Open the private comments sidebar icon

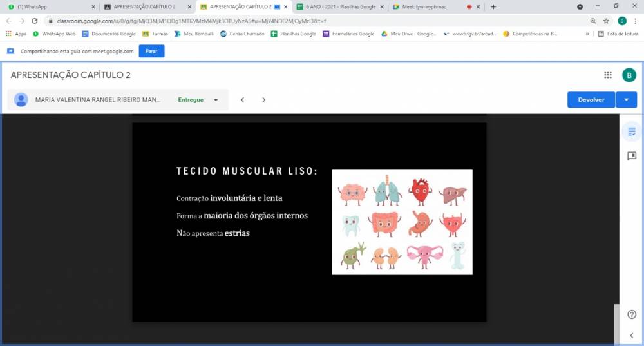point(632,156)
